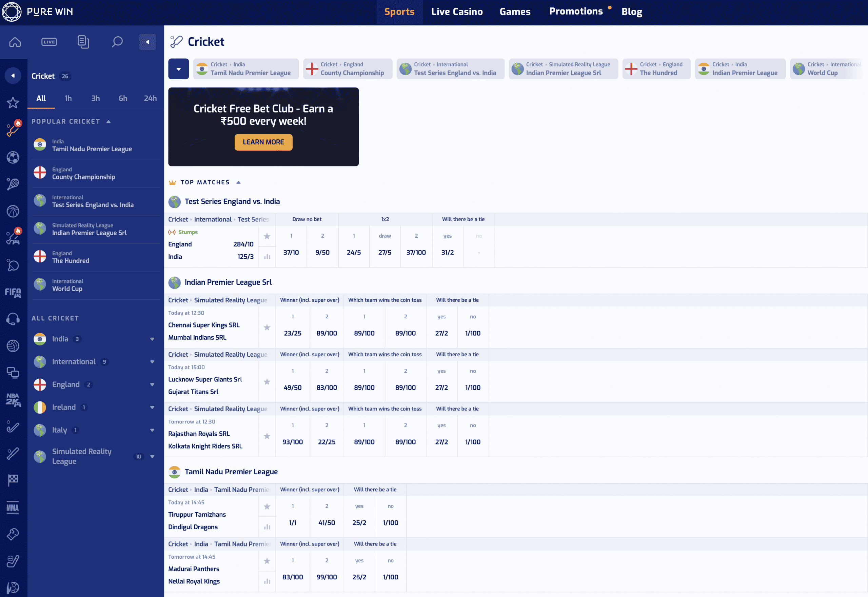Image resolution: width=868 pixels, height=597 pixels.
Task: Open World Cup in Popular Cricket list
Action: [96, 285]
